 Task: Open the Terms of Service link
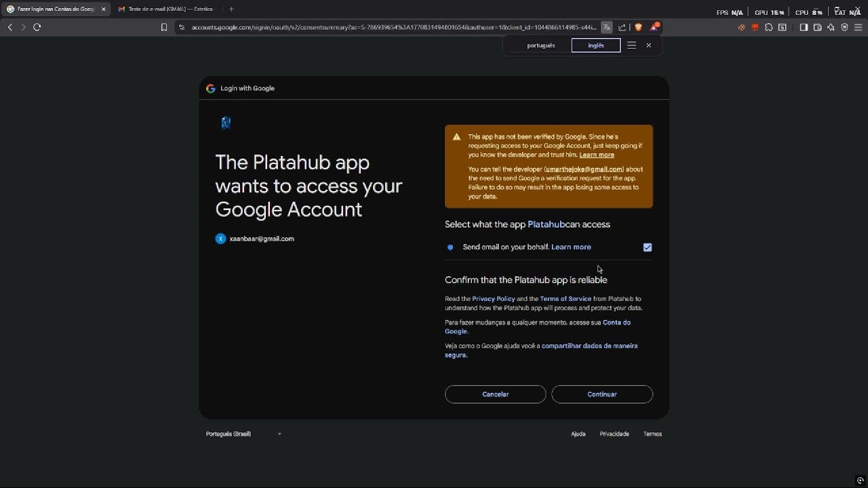[x=566, y=299]
